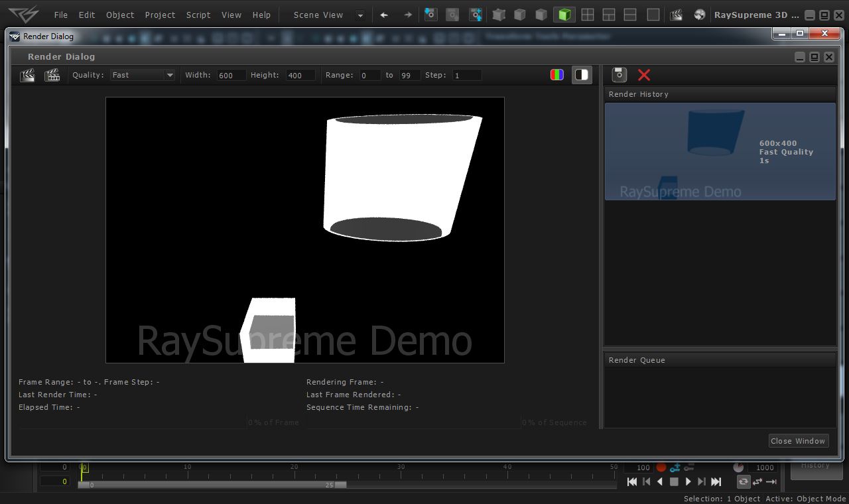Toggle the red record keyframe button
Image resolution: width=849 pixels, height=504 pixels.
click(x=661, y=468)
